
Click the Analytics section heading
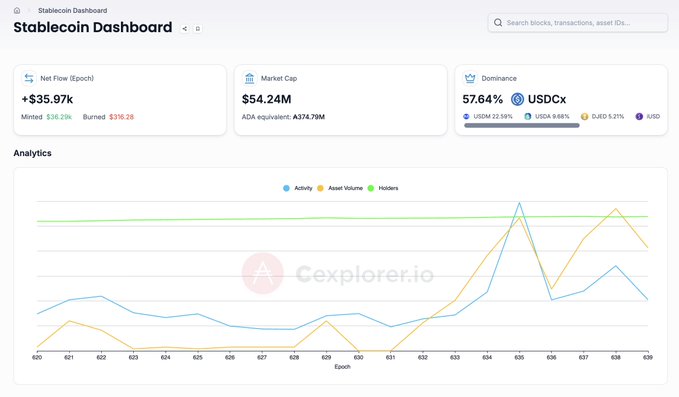point(32,153)
